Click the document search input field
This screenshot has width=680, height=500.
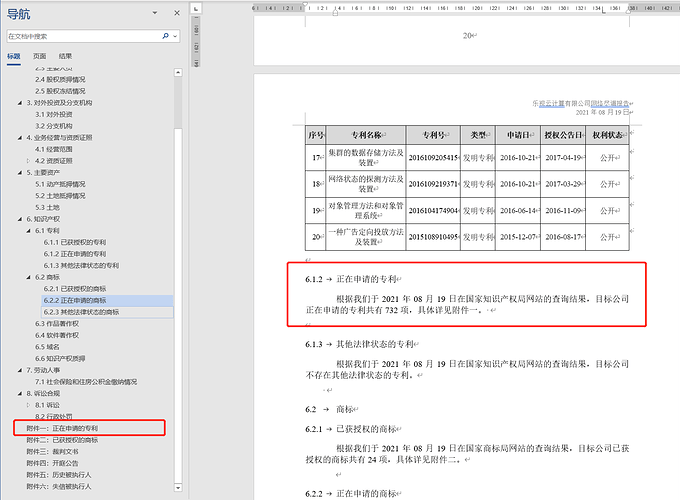tap(80, 36)
